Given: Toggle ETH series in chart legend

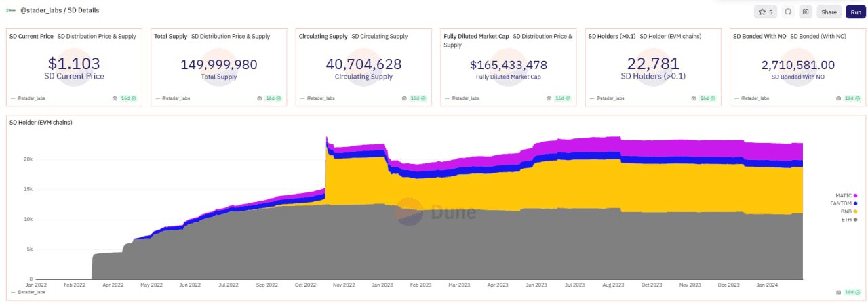Looking at the screenshot, I should [x=849, y=220].
